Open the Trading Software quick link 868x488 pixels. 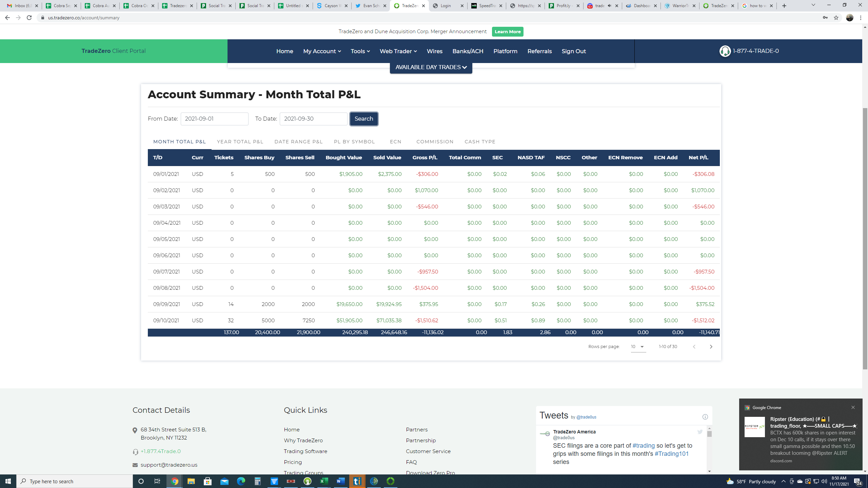click(305, 451)
